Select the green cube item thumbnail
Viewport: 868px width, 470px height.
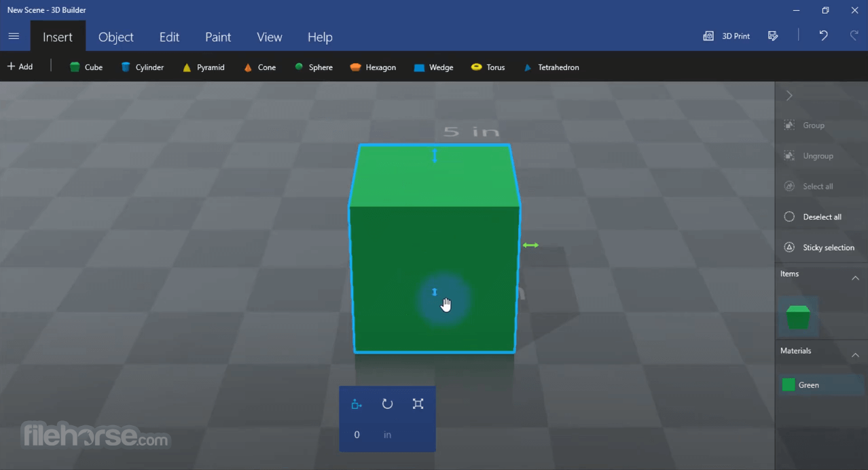798,317
